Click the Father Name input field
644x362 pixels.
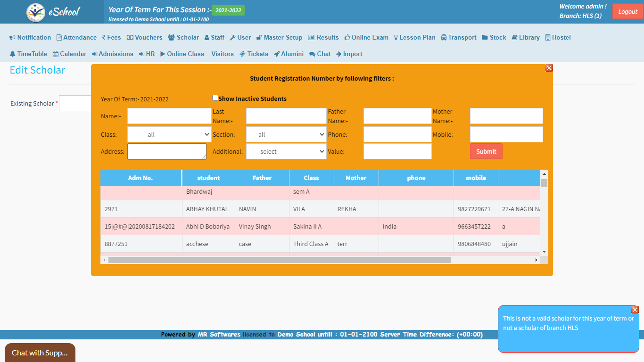pyautogui.click(x=397, y=116)
